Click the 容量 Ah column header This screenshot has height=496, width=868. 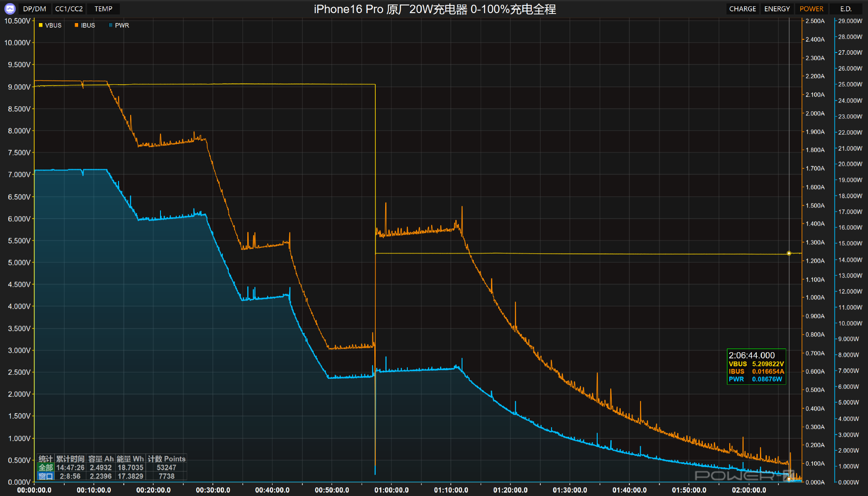tap(101, 459)
